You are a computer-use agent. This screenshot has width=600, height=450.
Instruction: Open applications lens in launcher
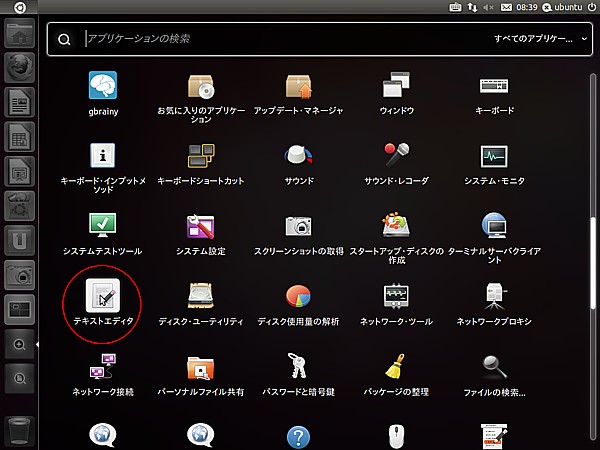coord(20,344)
